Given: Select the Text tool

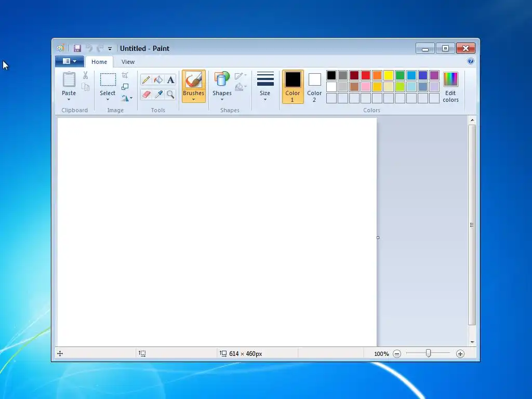Looking at the screenshot, I should 170,79.
